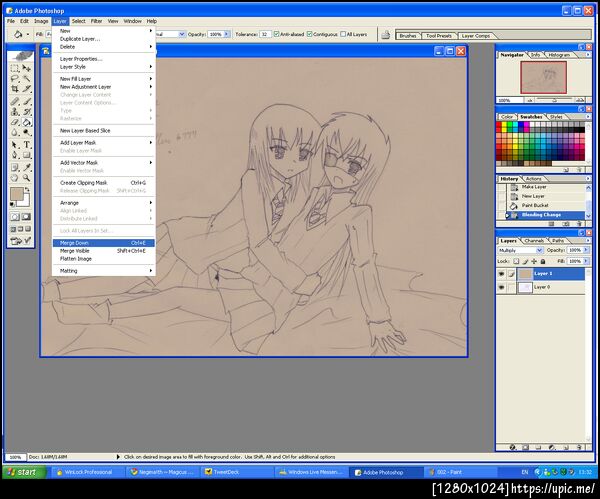Toggle the Anti-aliased checkbox
The height and width of the screenshot is (499, 600).
point(276,34)
